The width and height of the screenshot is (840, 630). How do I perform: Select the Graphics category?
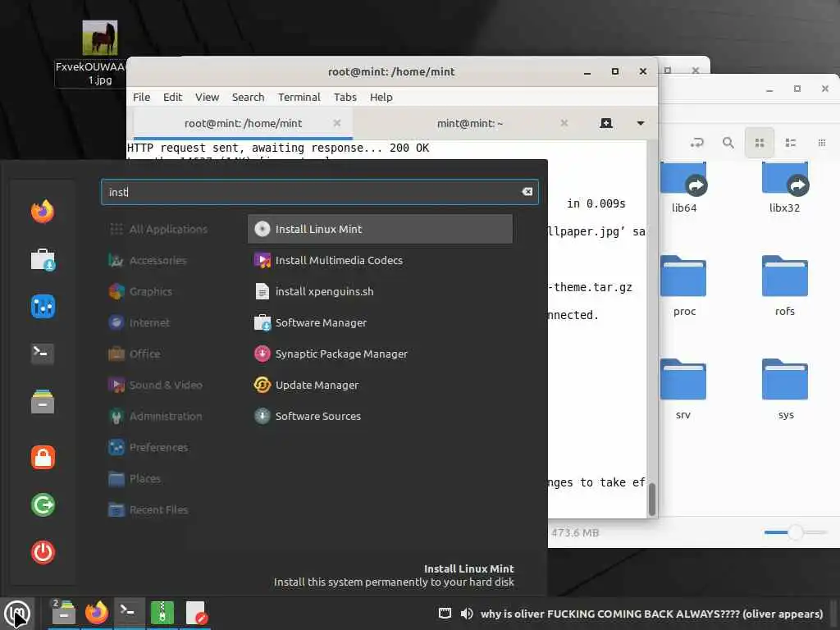tap(158, 291)
